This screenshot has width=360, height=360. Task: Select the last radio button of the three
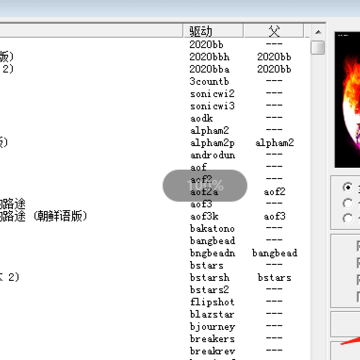tap(347, 218)
